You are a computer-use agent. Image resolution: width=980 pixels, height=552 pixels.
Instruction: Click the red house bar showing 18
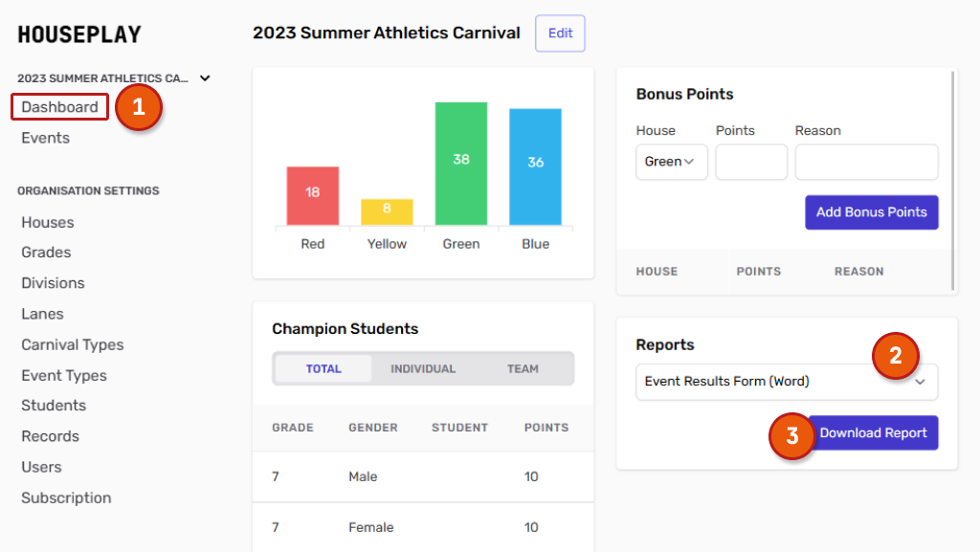click(x=313, y=196)
